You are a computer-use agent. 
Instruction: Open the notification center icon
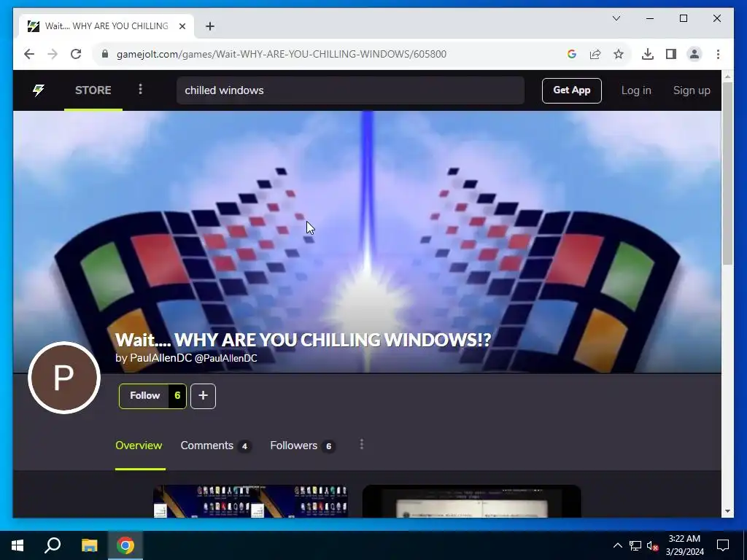[723, 545]
